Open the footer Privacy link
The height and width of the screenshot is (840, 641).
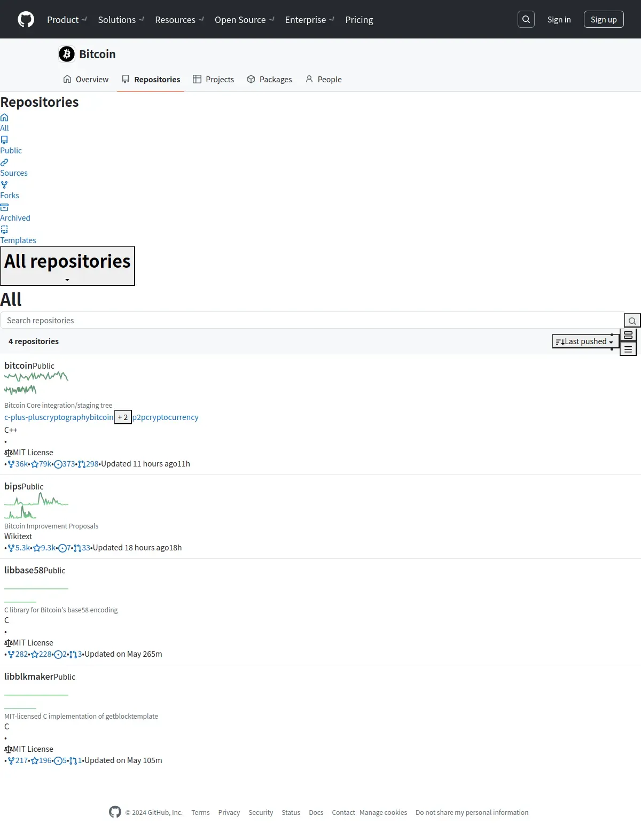pos(229,812)
